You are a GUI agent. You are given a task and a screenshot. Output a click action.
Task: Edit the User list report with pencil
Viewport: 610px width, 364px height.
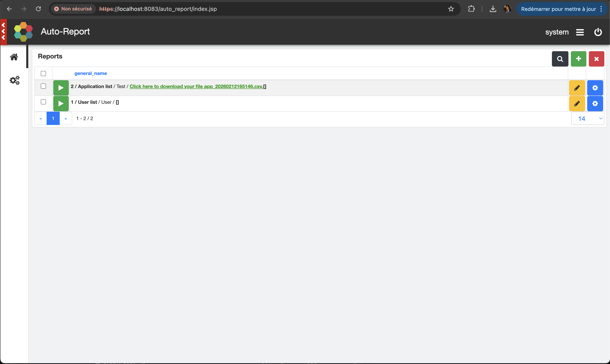coord(577,104)
